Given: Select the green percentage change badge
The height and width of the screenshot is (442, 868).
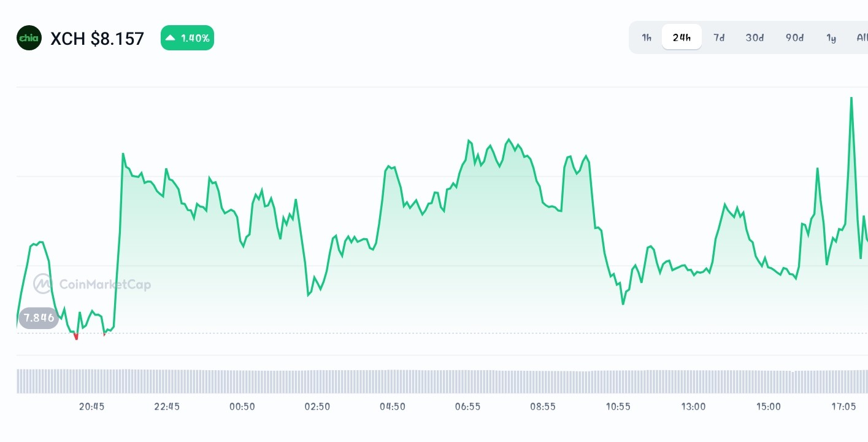Looking at the screenshot, I should coord(187,37).
